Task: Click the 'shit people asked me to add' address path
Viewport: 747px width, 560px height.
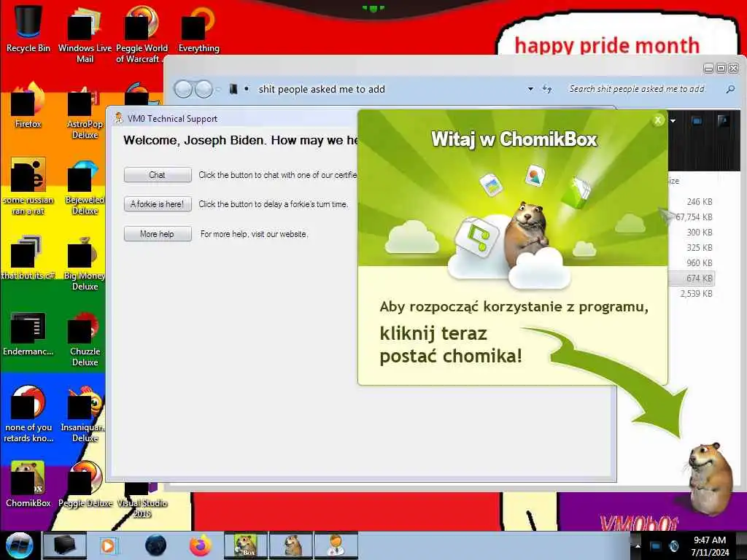Action: [322, 89]
